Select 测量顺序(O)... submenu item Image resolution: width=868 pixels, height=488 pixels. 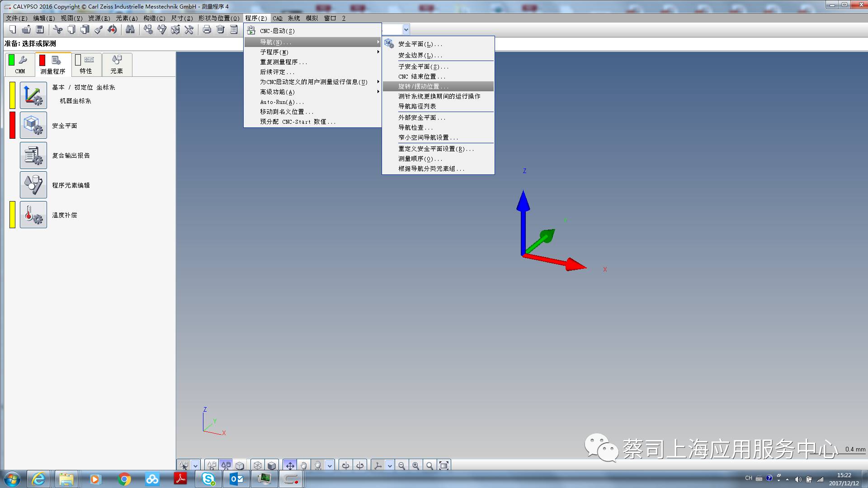pyautogui.click(x=438, y=159)
